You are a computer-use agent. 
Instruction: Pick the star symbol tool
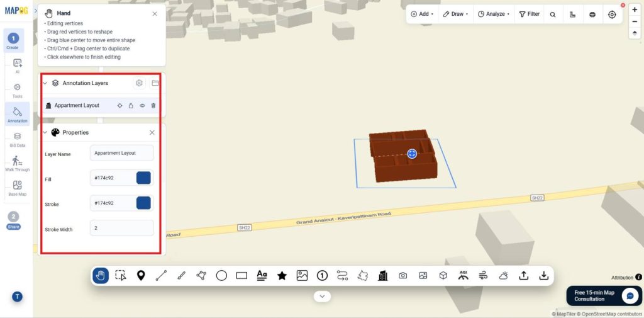282,276
